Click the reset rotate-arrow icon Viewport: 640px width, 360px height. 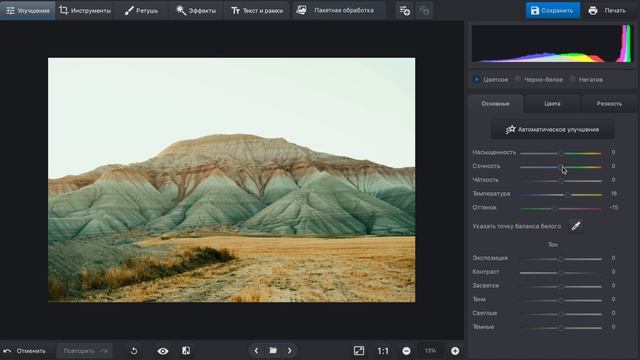134,351
